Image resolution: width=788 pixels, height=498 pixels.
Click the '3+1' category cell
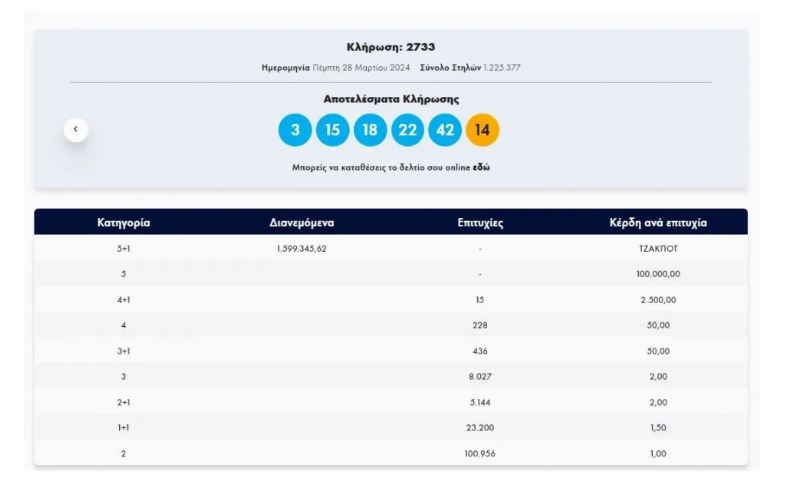pyautogui.click(x=124, y=351)
